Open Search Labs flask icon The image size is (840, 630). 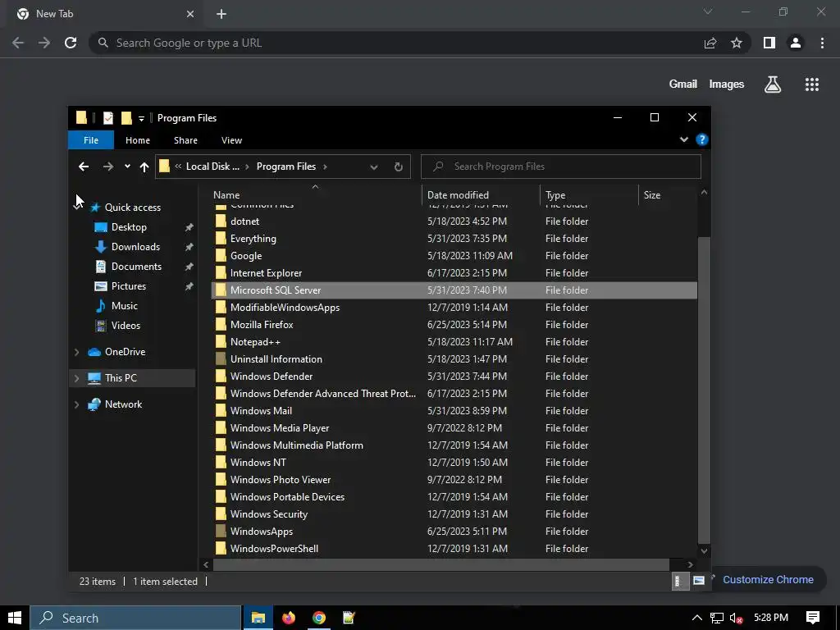pyautogui.click(x=773, y=84)
